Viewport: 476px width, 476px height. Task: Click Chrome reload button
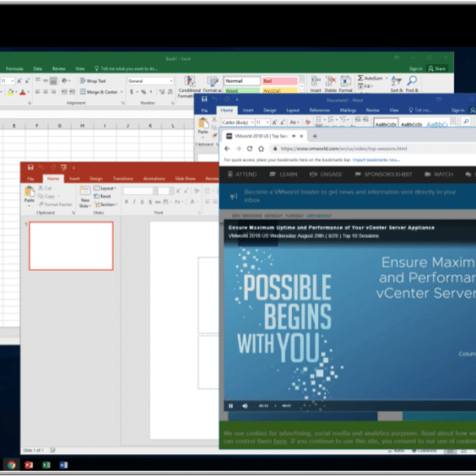coord(250,148)
